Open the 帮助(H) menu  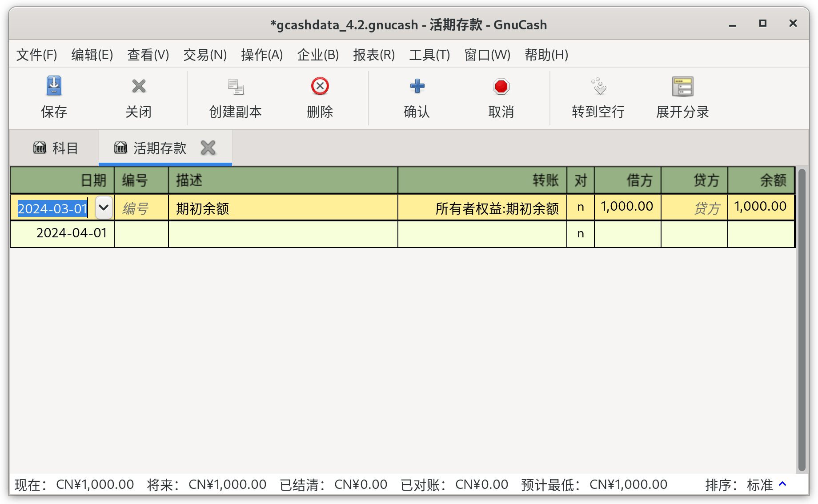point(546,55)
